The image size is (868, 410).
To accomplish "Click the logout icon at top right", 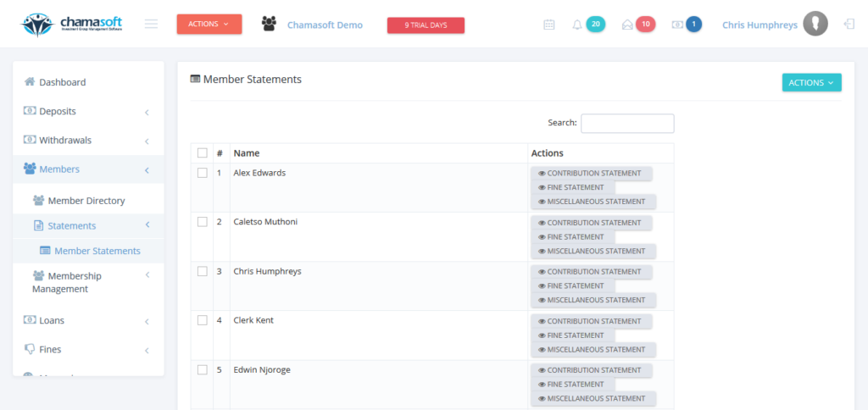I will [849, 25].
